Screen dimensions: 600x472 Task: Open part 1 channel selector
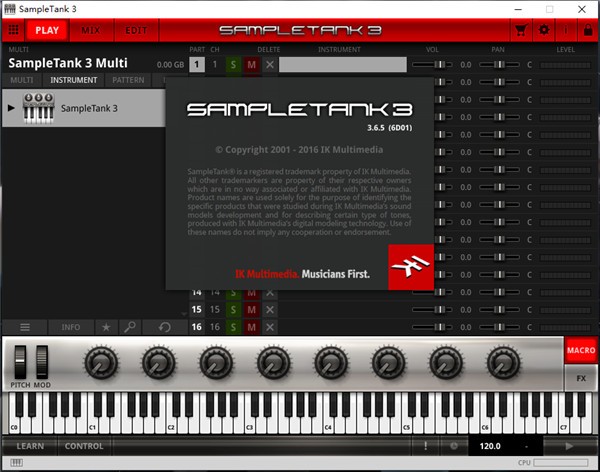click(x=215, y=64)
